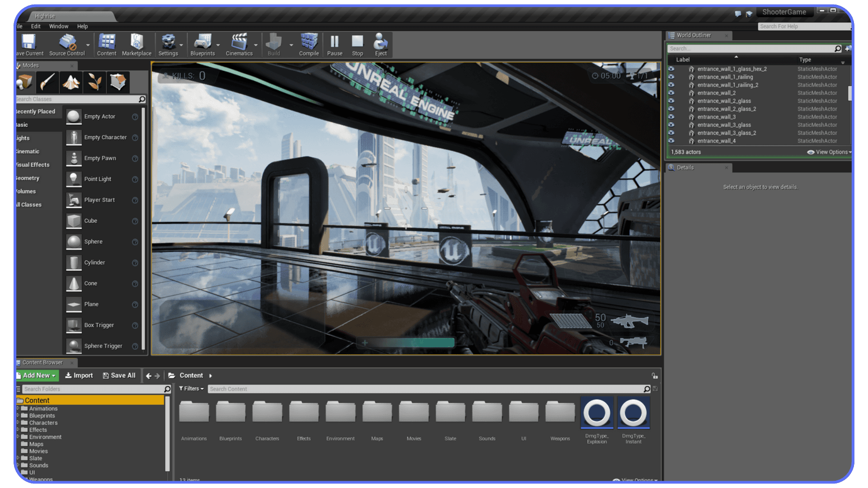Click the Add New button
Image resolution: width=868 pixels, height=488 pixels.
pos(36,375)
